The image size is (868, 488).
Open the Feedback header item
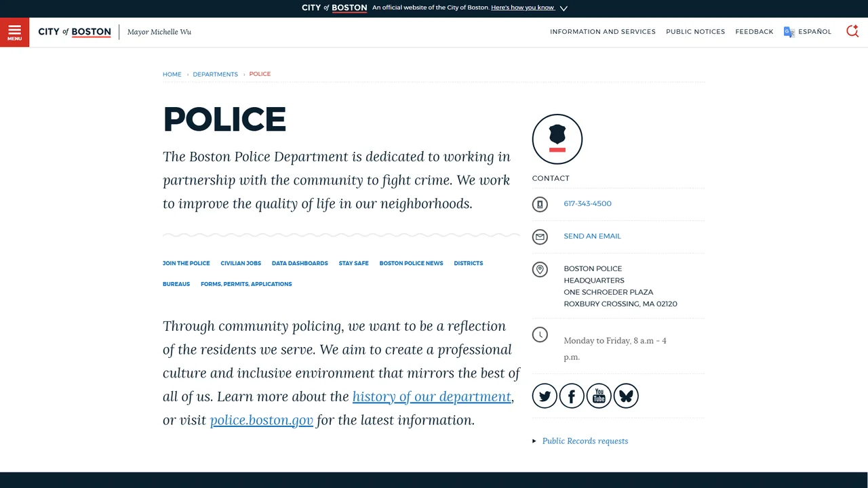pyautogui.click(x=754, y=32)
